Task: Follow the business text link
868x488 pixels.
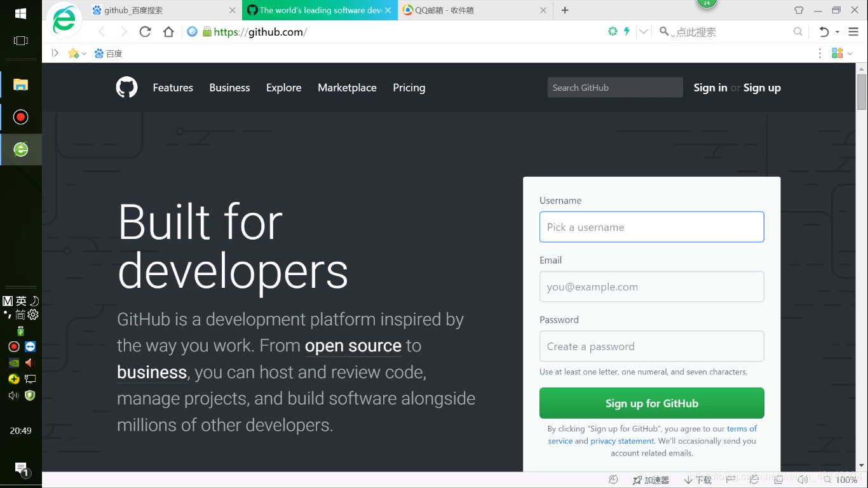Action: [x=152, y=372]
